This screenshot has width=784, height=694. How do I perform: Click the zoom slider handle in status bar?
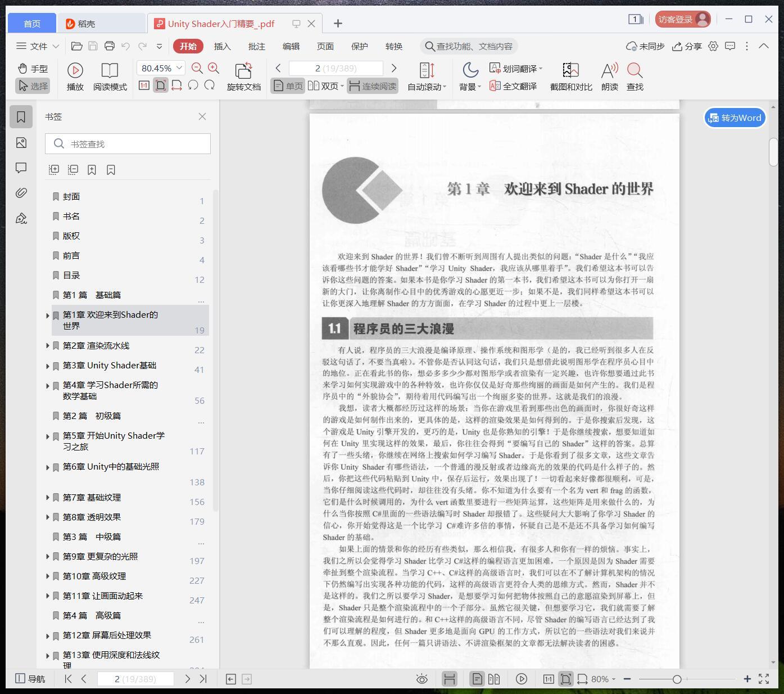[677, 679]
